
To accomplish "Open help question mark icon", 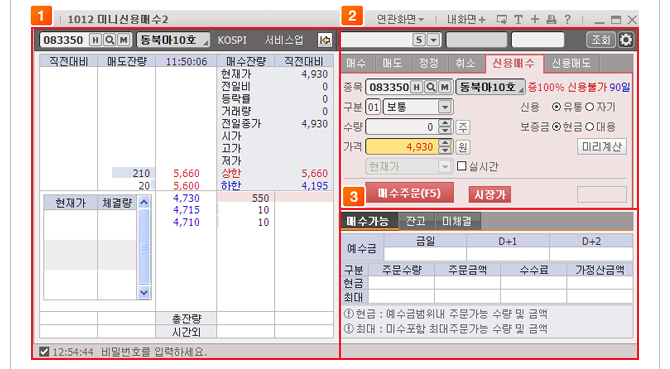I will pyautogui.click(x=567, y=19).
